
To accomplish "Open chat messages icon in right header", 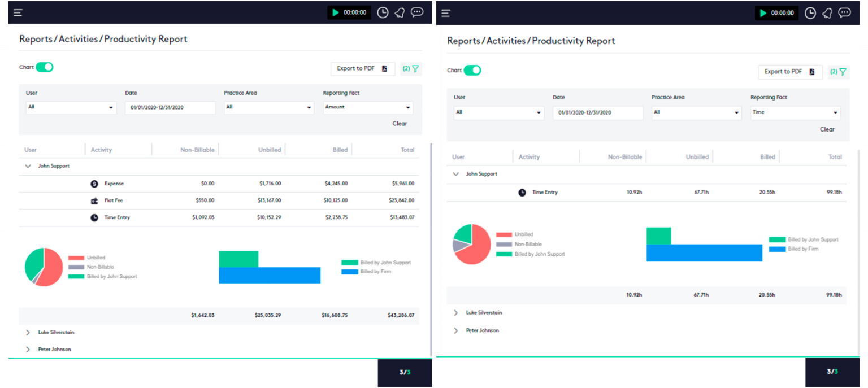I will (x=845, y=13).
